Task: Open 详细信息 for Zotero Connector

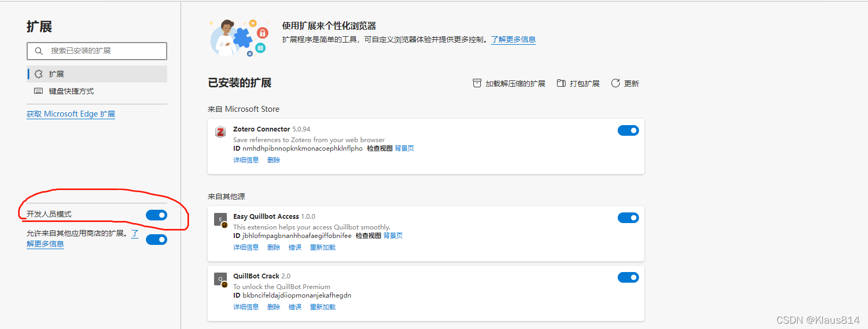Action: click(246, 160)
